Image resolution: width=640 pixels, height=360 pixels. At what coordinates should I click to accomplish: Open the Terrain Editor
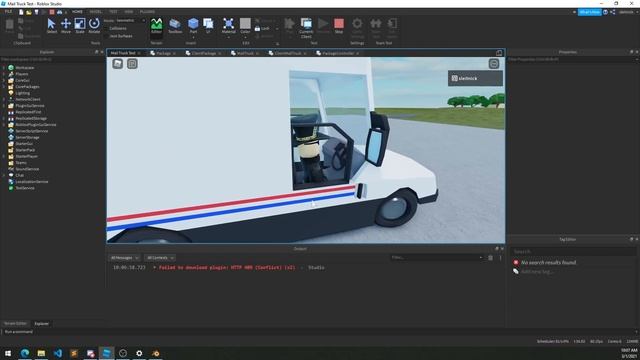tap(156, 26)
